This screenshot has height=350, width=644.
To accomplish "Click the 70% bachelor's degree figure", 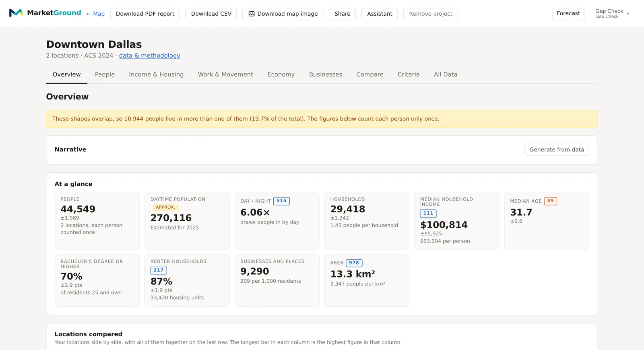I will (72, 277).
